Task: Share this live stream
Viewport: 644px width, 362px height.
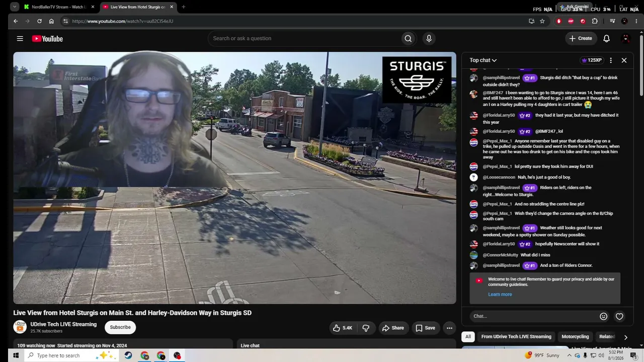Action: [393, 328]
